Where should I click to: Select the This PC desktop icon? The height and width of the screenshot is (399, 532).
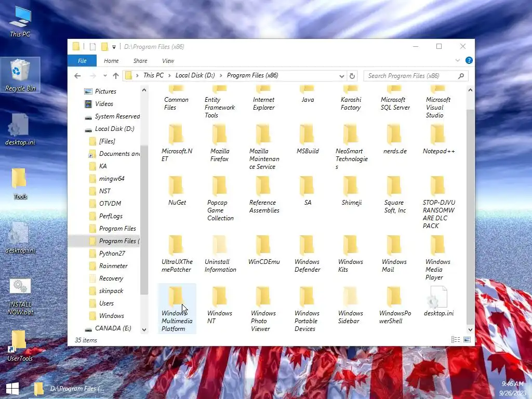coord(20,21)
